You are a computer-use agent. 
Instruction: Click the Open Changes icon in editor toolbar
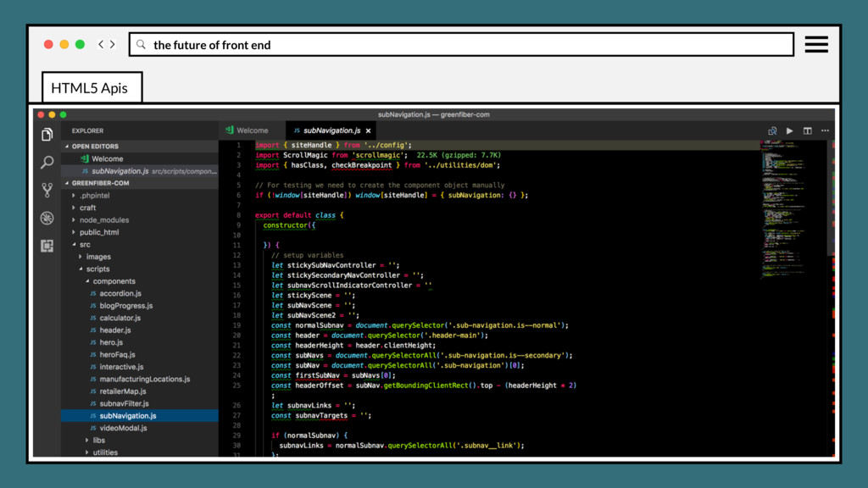772,131
